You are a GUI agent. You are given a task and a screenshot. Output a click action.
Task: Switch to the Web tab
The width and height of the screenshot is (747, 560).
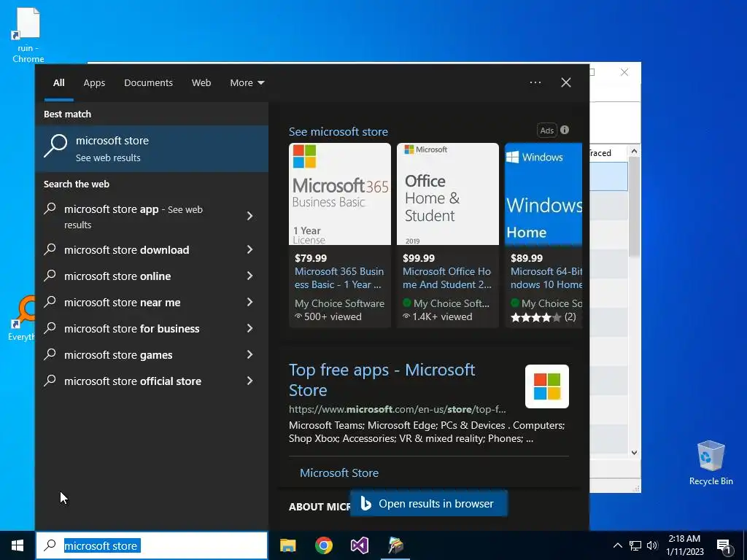pos(201,83)
